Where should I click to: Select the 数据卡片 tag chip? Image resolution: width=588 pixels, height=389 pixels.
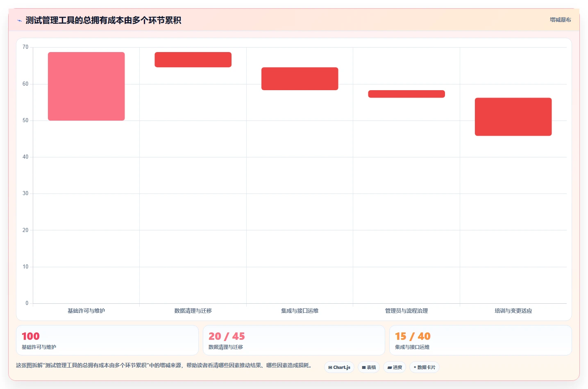(x=425, y=367)
